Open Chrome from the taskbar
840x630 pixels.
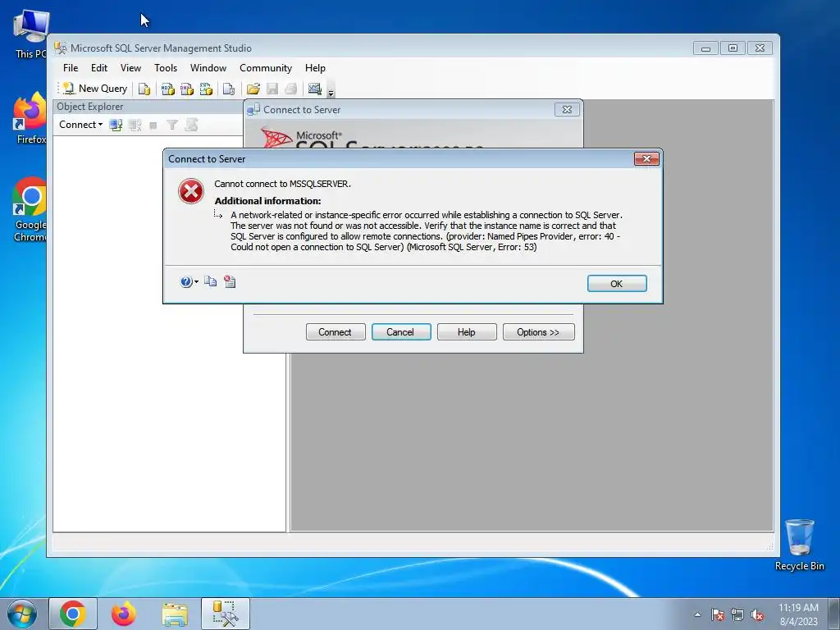(x=73, y=614)
